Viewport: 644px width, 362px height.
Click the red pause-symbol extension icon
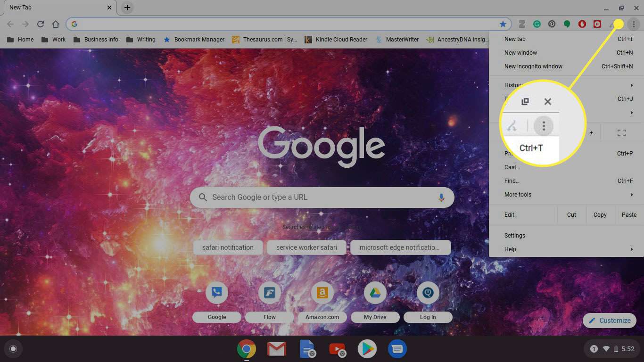[x=597, y=24]
